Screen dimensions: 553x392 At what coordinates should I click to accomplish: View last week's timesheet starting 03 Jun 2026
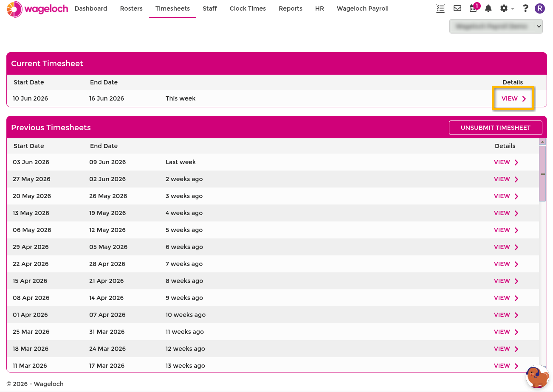pyautogui.click(x=506, y=162)
